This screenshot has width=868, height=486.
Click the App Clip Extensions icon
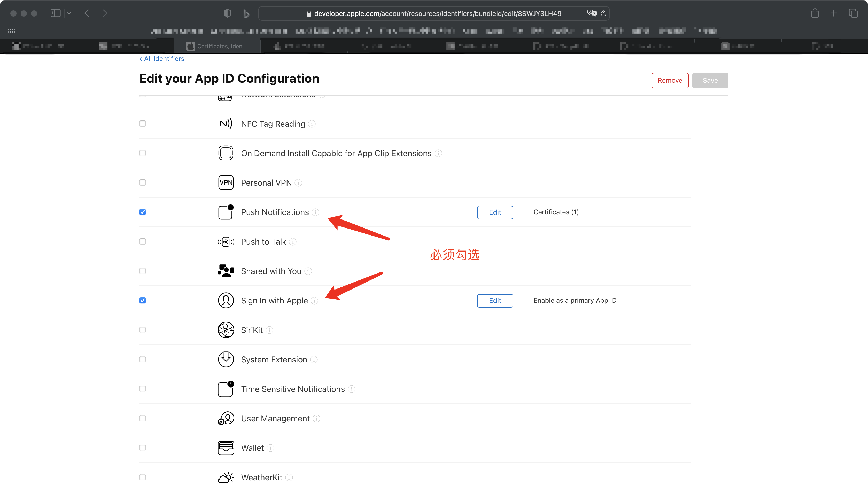tap(226, 153)
